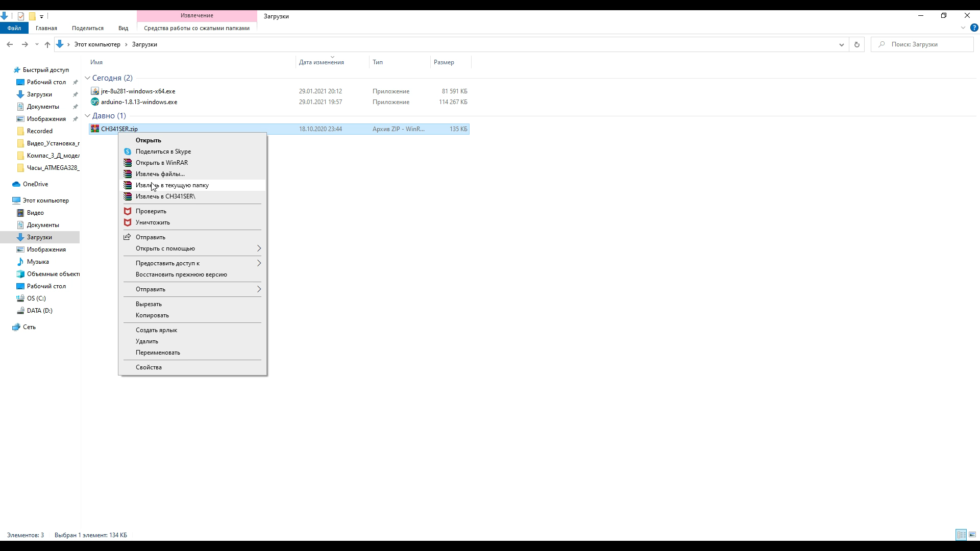
Task: Click share icon beside 'Отправить' entry
Action: (x=128, y=237)
